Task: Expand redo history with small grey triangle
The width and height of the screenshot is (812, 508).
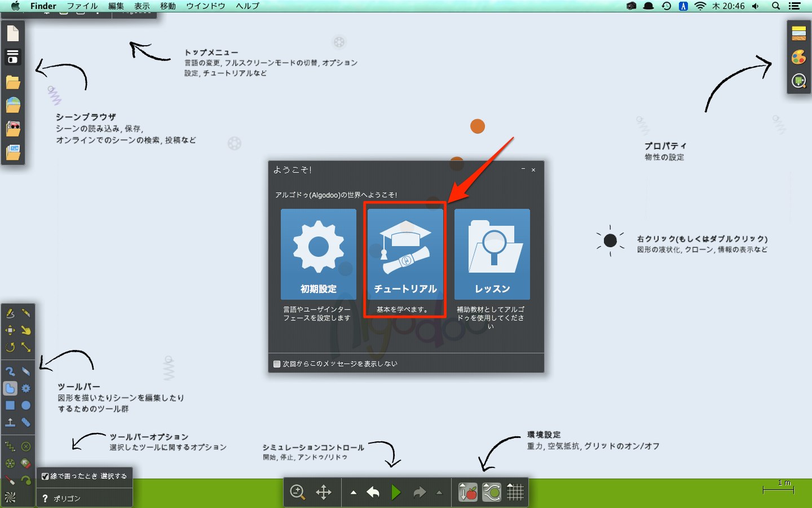Action: [x=439, y=493]
